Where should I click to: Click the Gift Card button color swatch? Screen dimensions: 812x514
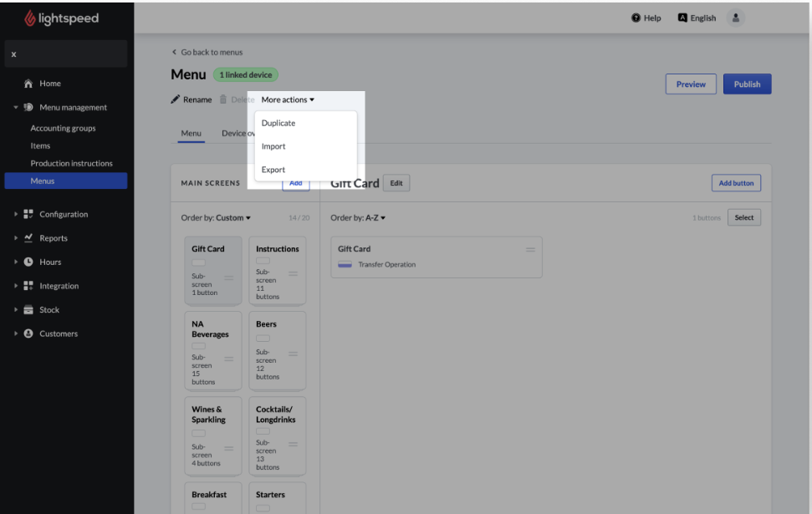[345, 264]
